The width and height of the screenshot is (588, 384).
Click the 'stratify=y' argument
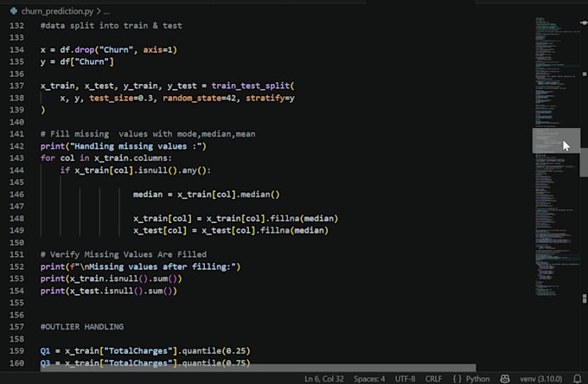(x=270, y=98)
